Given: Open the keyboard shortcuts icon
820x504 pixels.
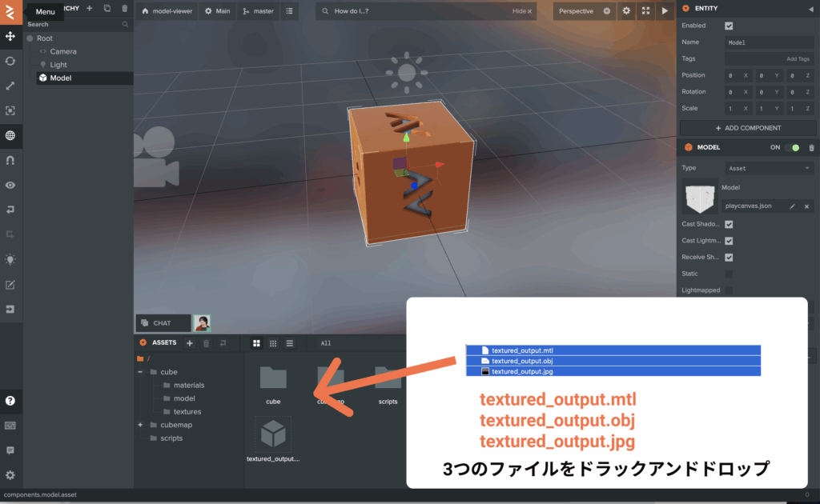Looking at the screenshot, I should tap(10, 425).
